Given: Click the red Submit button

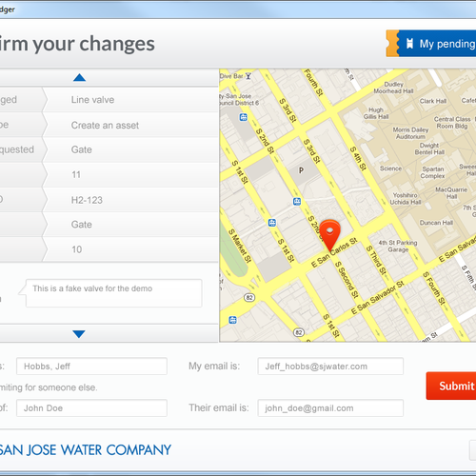Looking at the screenshot, I should tap(451, 386).
